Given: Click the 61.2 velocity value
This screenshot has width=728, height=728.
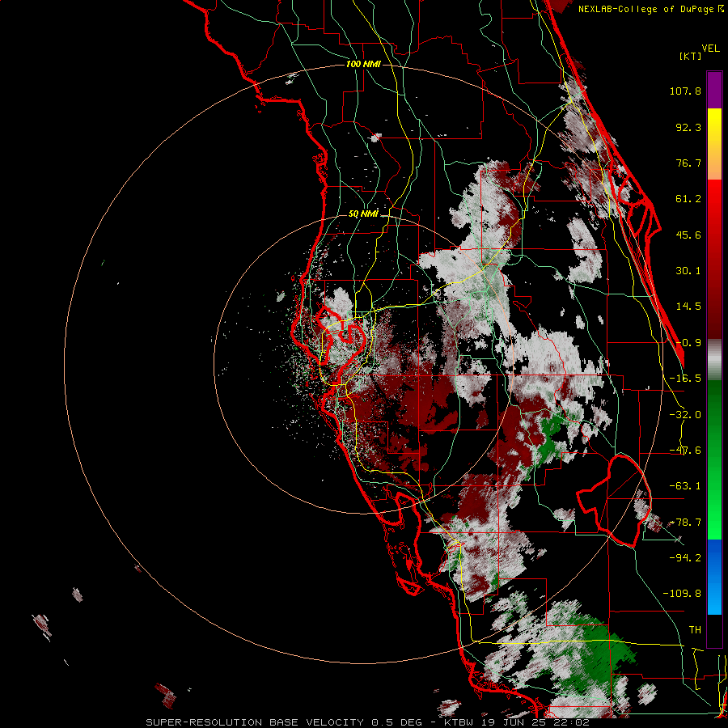Looking at the screenshot, I should [688, 199].
